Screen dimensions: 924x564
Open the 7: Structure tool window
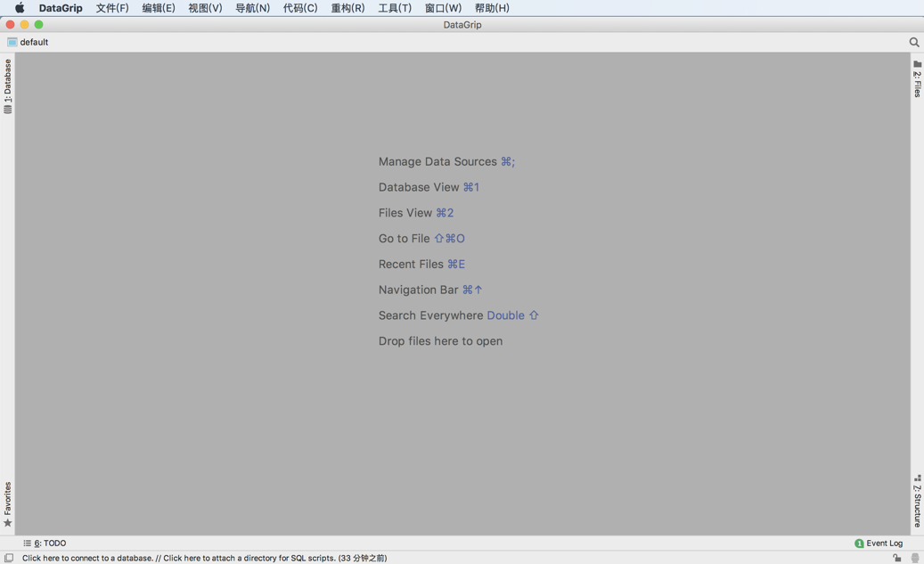(917, 501)
